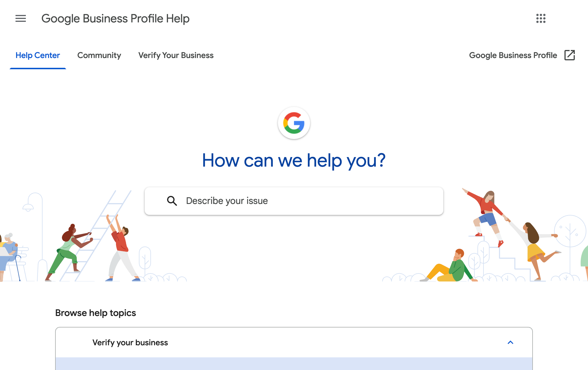
Task: Click the external-link icon beside Google Business Profile
Action: (570, 55)
